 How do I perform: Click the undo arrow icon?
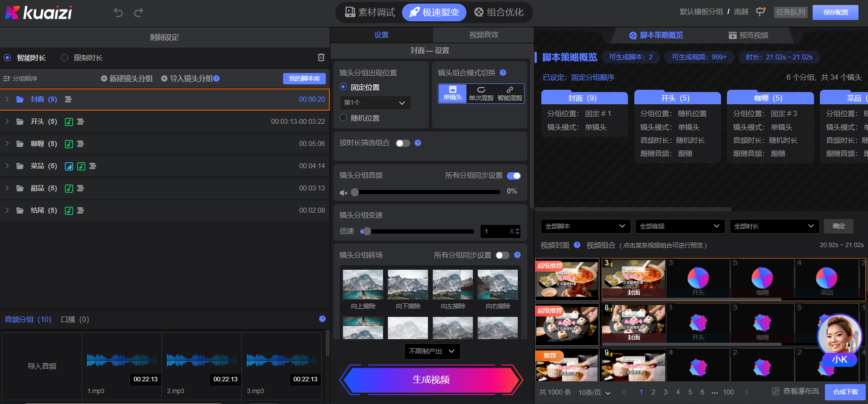point(118,13)
